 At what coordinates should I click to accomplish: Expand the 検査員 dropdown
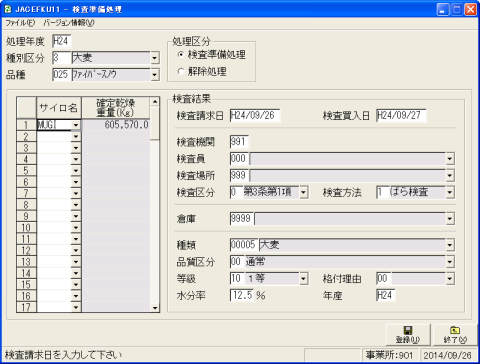[x=450, y=159]
